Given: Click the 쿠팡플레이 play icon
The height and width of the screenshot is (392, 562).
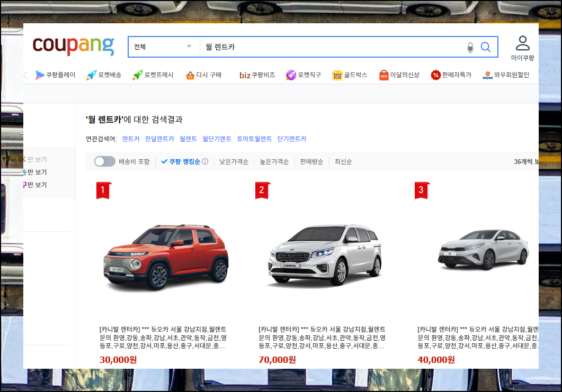Looking at the screenshot, I should point(39,75).
